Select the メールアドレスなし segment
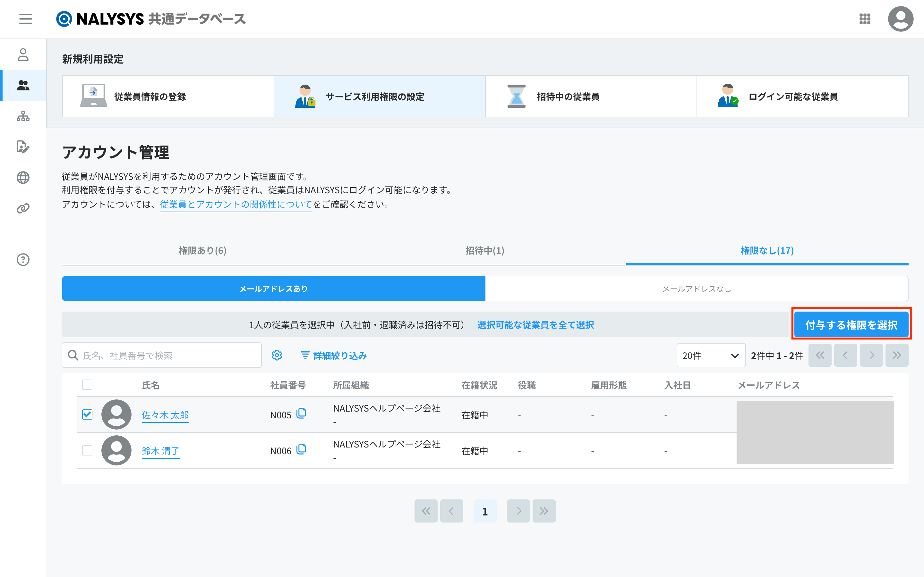 (x=697, y=289)
